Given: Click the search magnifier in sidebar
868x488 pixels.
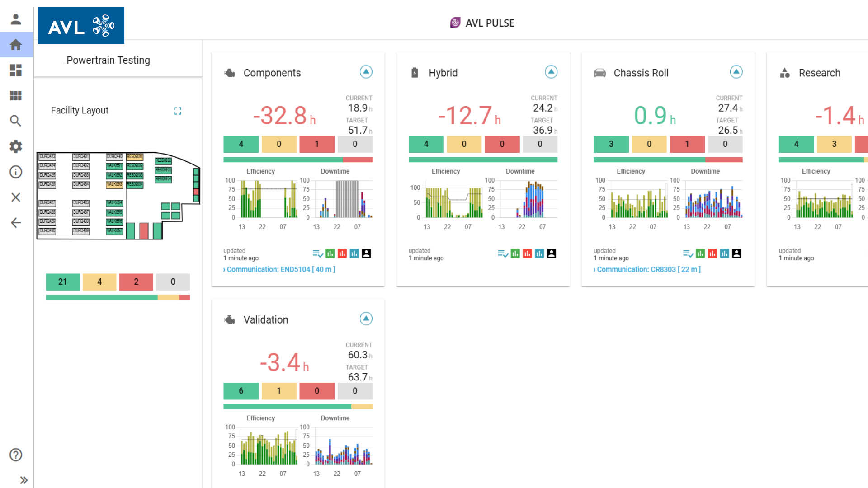Looking at the screenshot, I should pyautogui.click(x=16, y=121).
